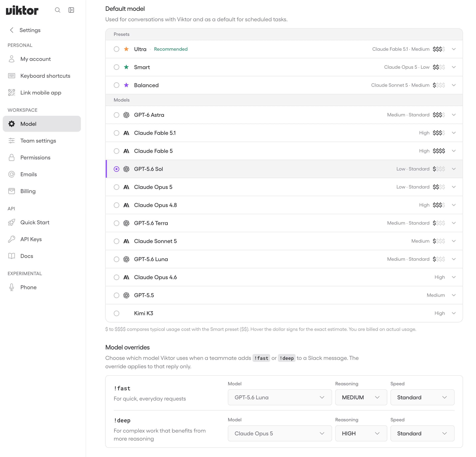Click the Anthropic logo beside Claude Fable 5.1

click(x=126, y=133)
